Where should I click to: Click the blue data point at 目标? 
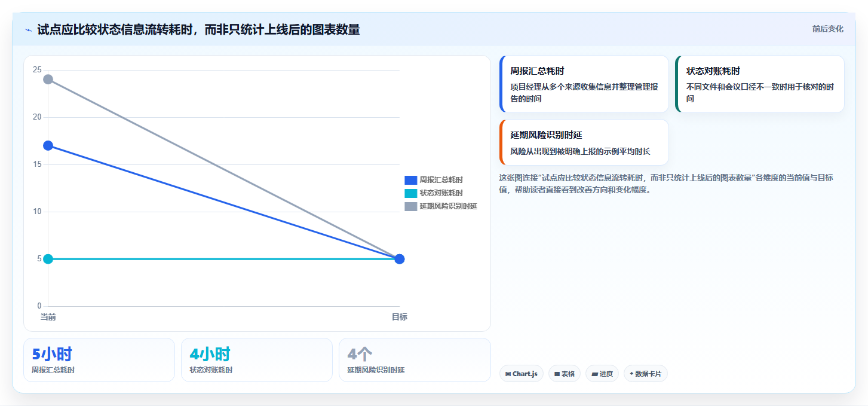(x=400, y=259)
